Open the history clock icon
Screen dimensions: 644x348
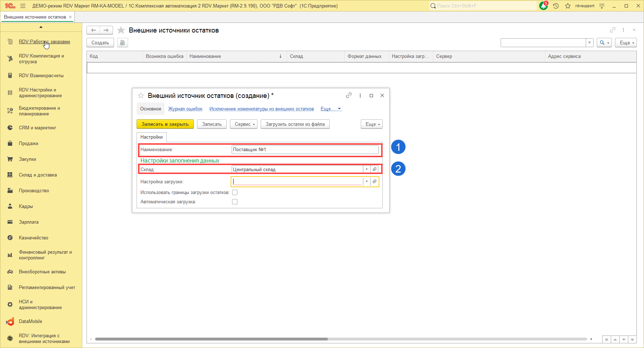point(556,6)
